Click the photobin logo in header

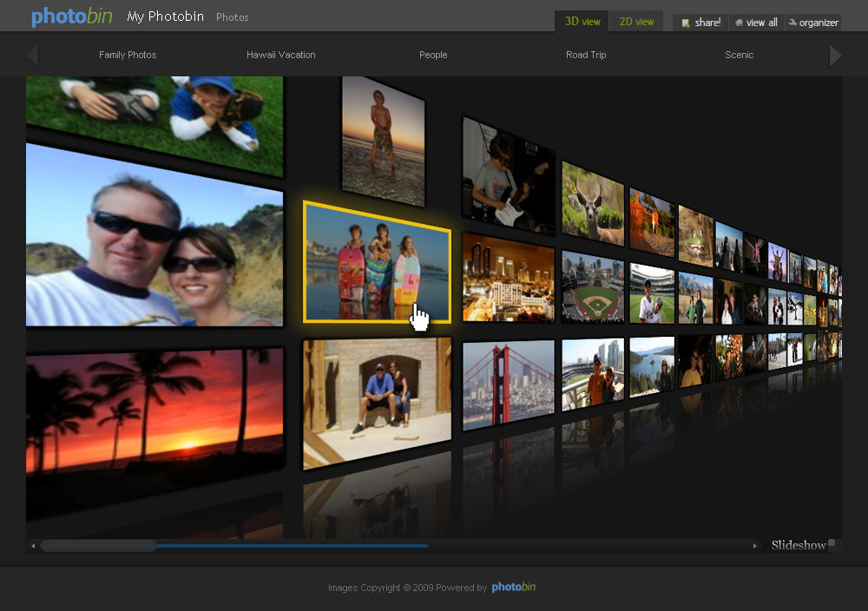pyautogui.click(x=71, y=16)
